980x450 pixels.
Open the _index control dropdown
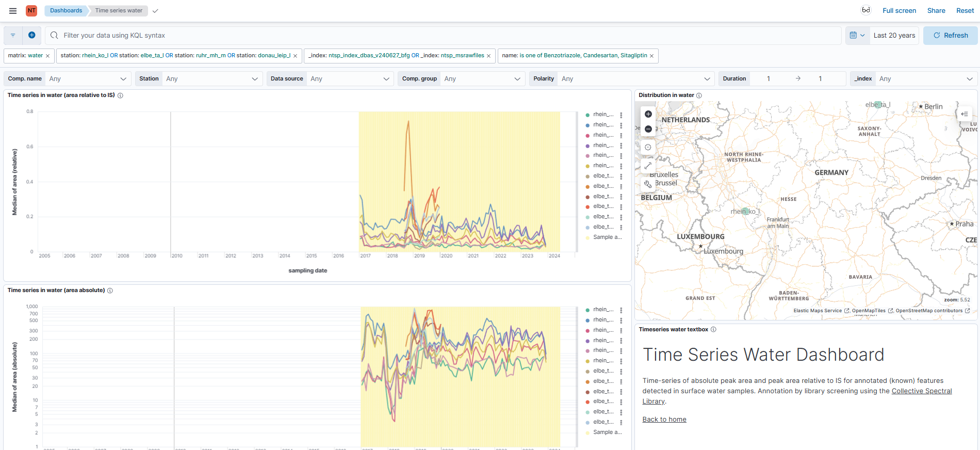point(926,78)
